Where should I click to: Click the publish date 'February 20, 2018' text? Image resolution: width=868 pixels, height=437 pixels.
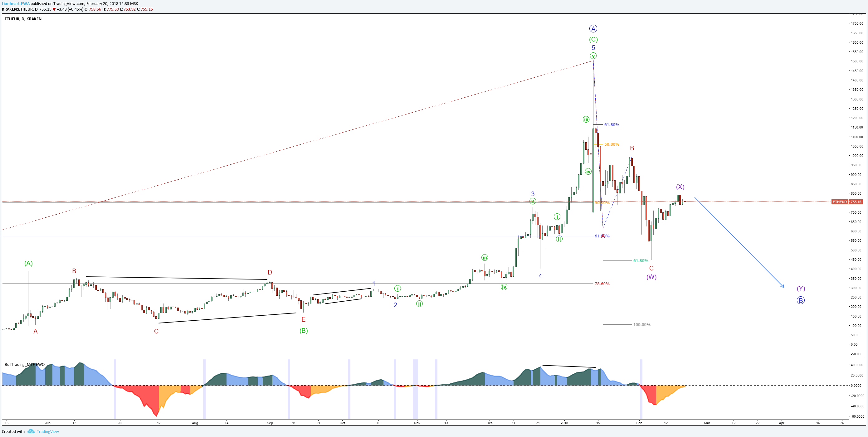[x=102, y=4]
